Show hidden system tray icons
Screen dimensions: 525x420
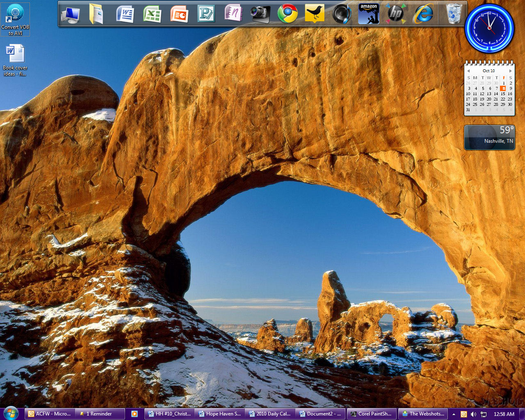[x=454, y=414]
